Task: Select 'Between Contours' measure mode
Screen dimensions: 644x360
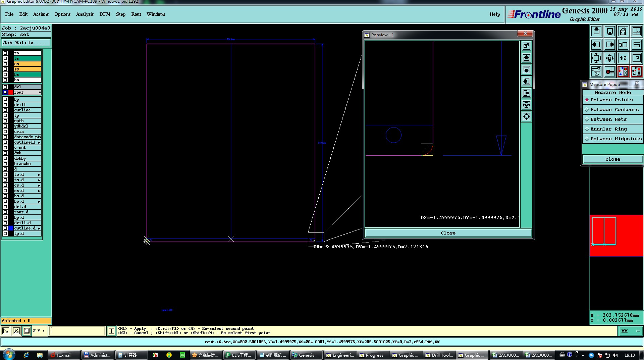Action: click(612, 110)
